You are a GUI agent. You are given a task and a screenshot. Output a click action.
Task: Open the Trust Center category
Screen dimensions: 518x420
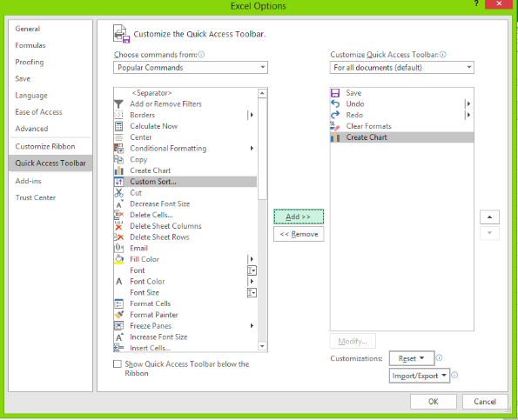click(36, 197)
